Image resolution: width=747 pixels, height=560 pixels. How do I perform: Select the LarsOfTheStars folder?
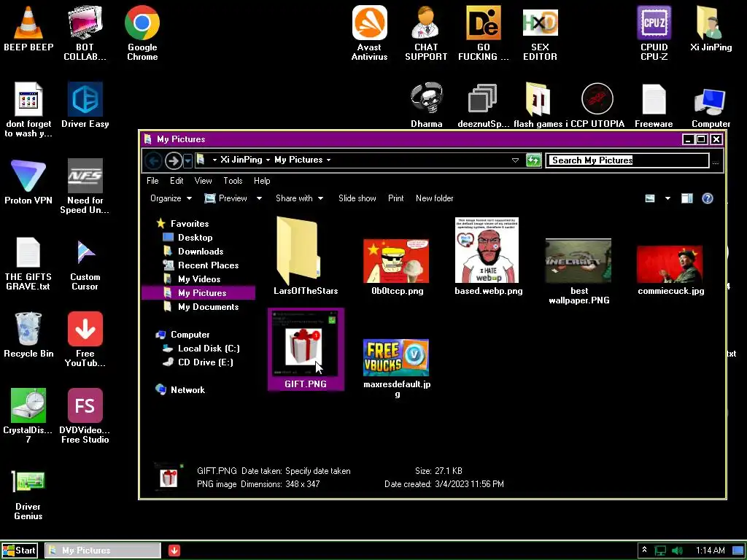coord(305,256)
